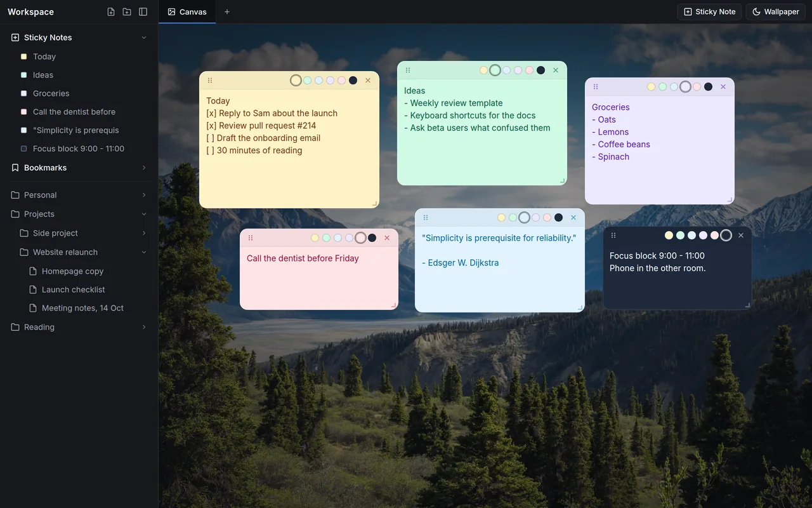Switch to the Canvas tab
The width and height of the screenshot is (812, 508).
click(x=187, y=12)
